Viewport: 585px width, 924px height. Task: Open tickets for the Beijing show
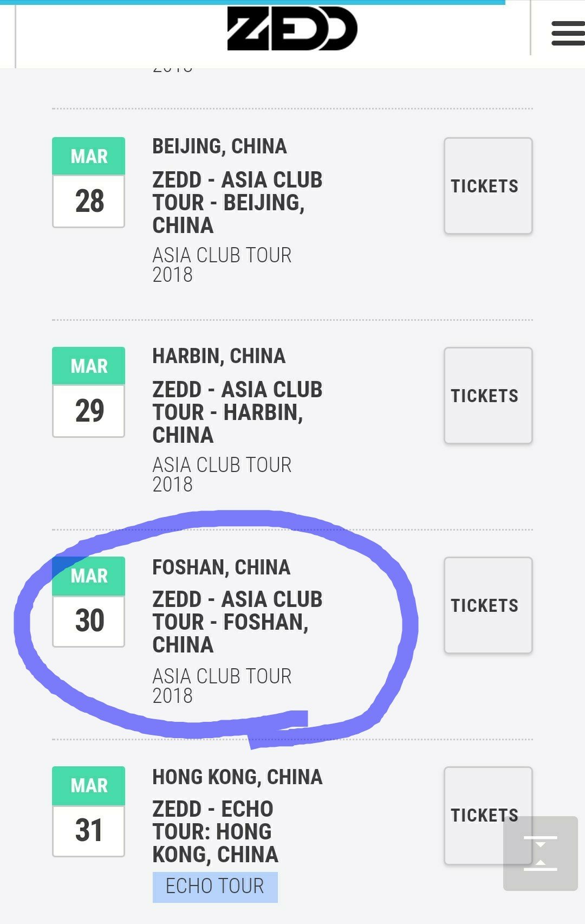(488, 186)
